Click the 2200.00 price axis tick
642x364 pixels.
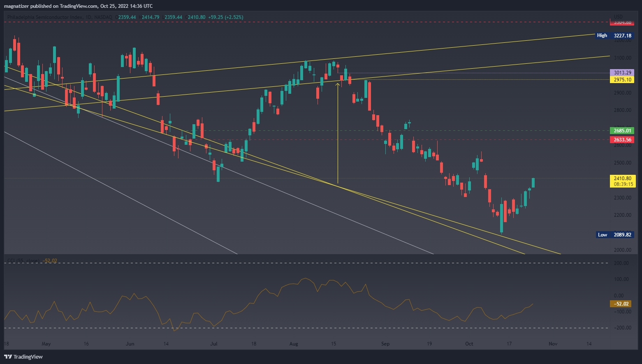point(622,215)
